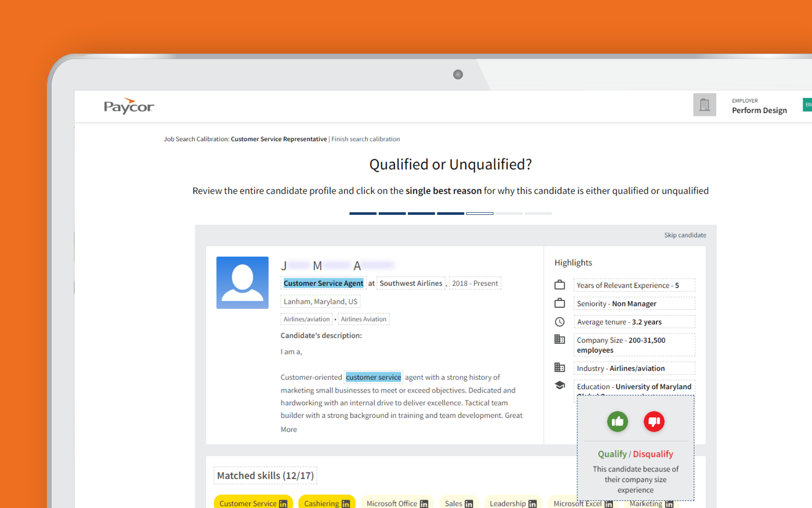812x508 pixels.
Task: Click highlighted customer service keyword in description
Action: pyautogui.click(x=373, y=377)
